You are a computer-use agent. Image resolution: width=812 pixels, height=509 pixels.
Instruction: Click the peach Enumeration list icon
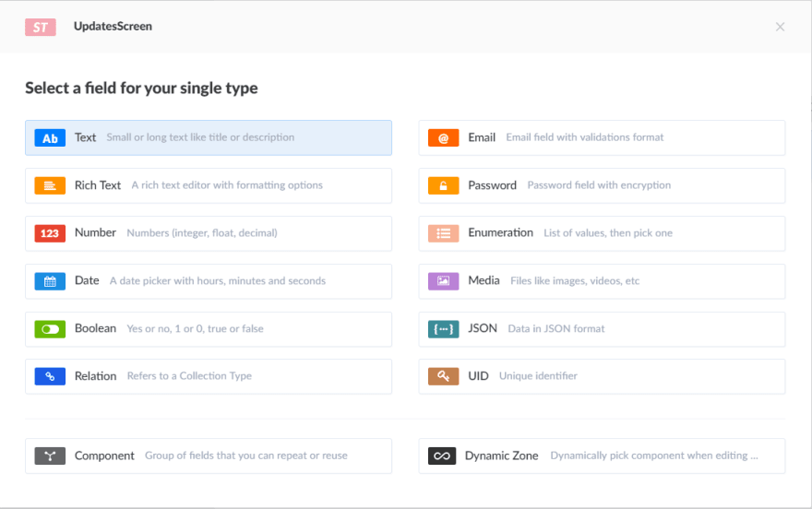pyautogui.click(x=443, y=233)
